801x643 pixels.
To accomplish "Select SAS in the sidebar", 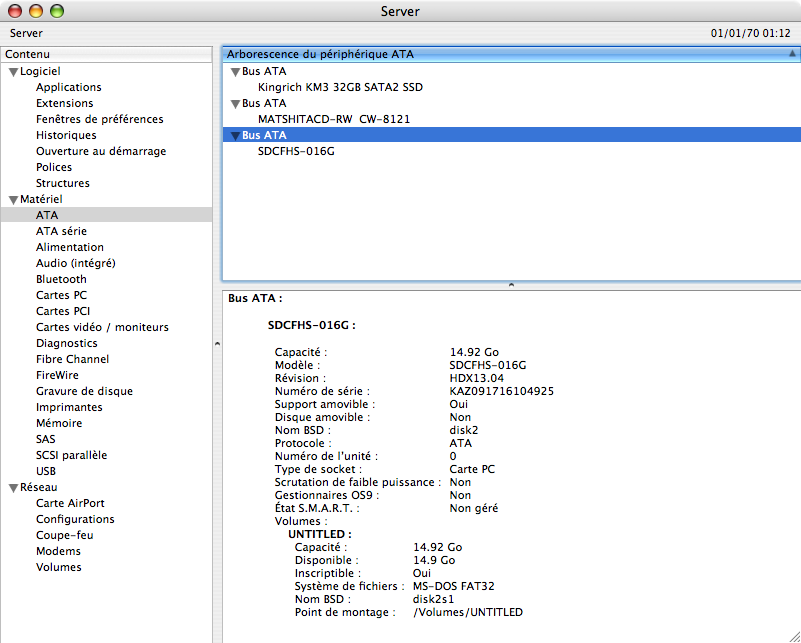I will 45,439.
